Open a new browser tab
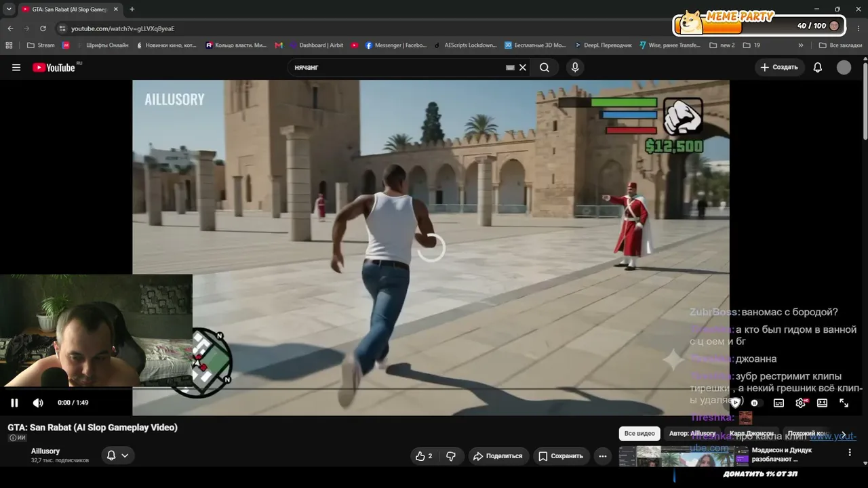Viewport: 868px width, 488px height. (x=132, y=9)
